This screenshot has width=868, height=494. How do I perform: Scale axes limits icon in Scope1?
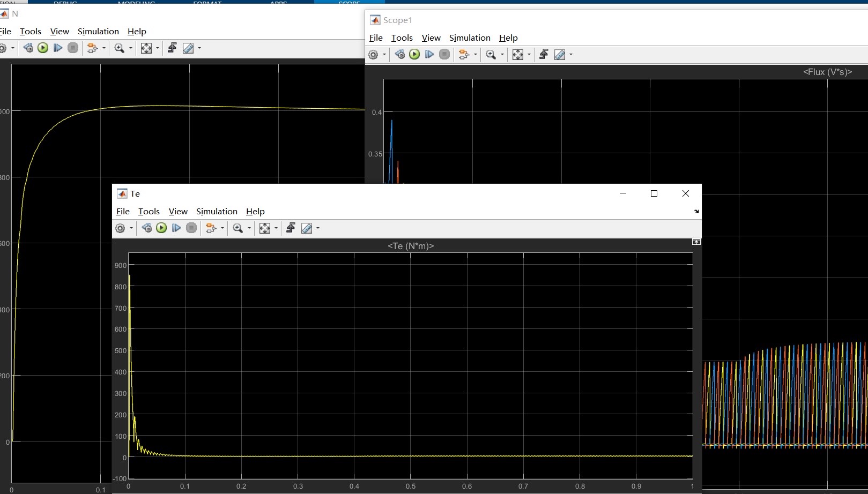click(x=518, y=55)
